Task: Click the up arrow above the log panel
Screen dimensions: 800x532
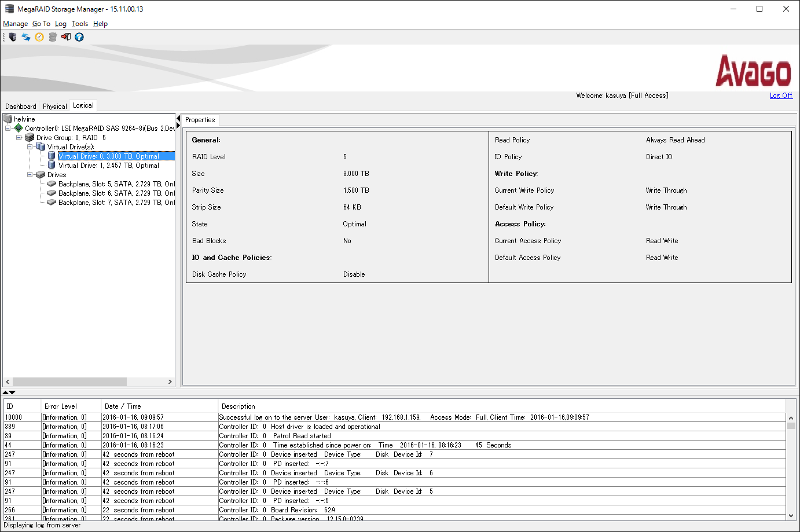Action: point(6,392)
